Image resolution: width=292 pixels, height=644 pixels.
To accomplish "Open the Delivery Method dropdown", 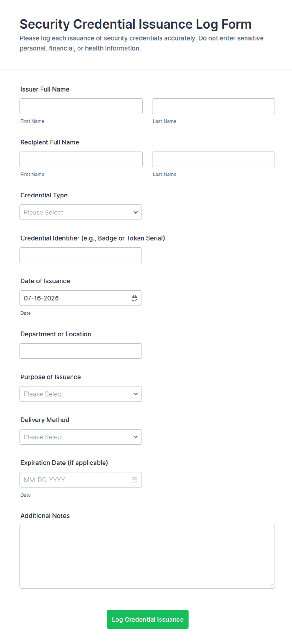I will pos(81,437).
